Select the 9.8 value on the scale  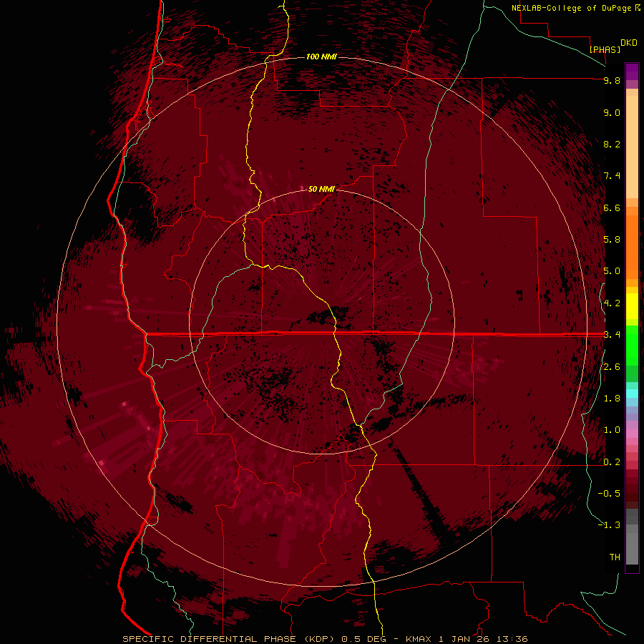coord(612,80)
